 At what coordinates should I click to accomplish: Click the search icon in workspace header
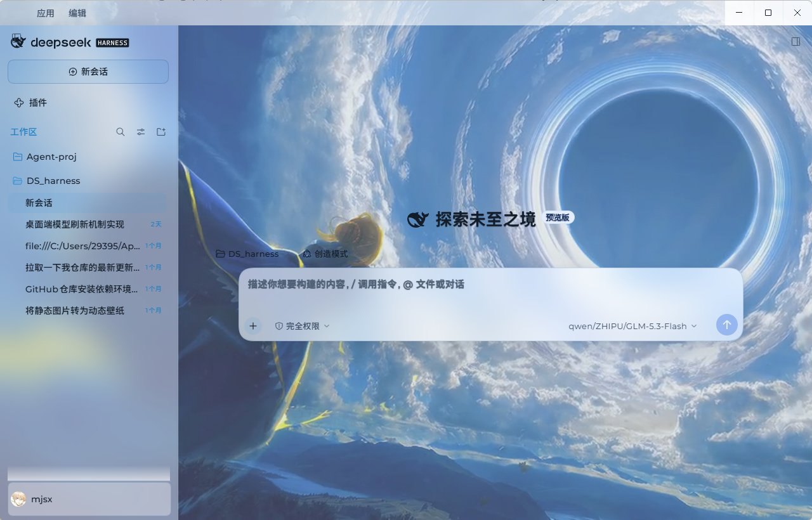121,132
